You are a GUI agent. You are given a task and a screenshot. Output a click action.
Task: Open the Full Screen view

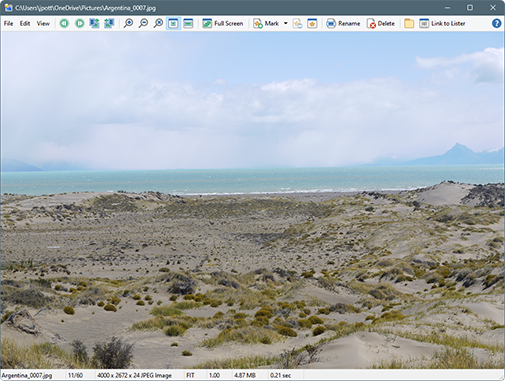click(223, 23)
